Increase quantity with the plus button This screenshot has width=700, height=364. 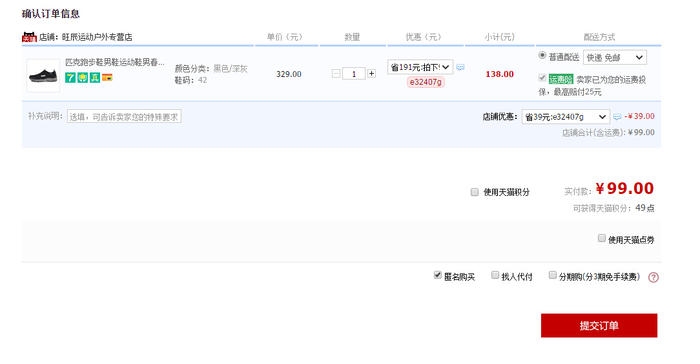point(371,74)
